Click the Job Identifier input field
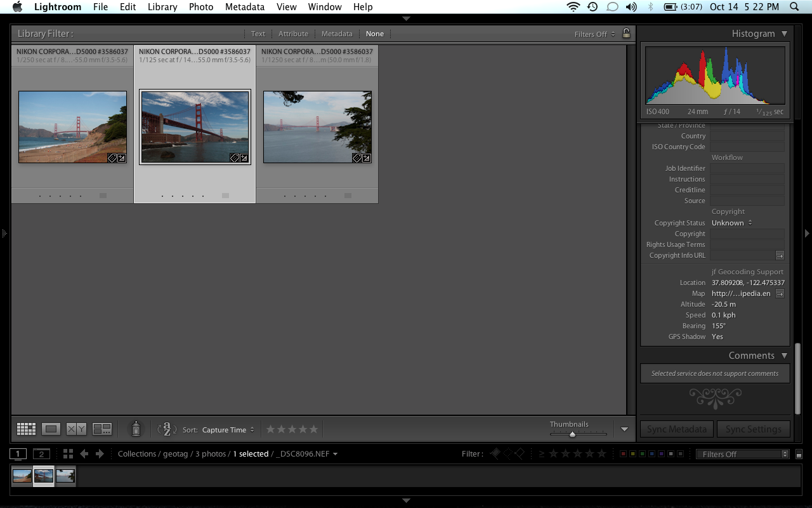 tap(747, 169)
